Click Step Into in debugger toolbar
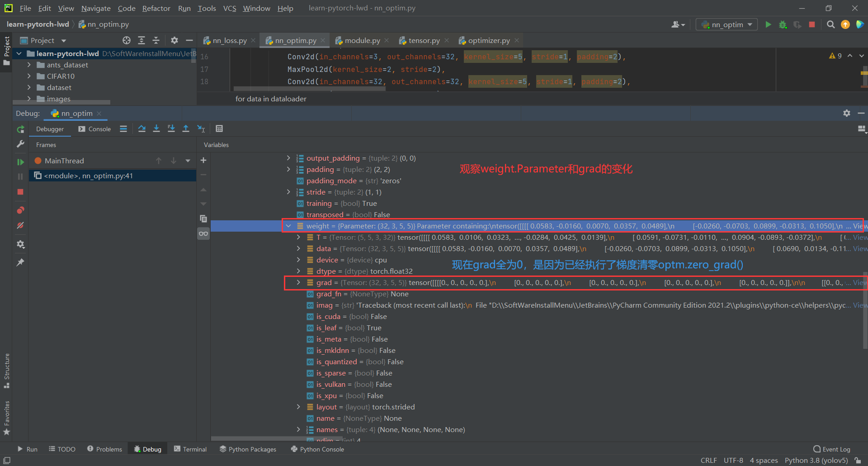The image size is (868, 466). pyautogui.click(x=156, y=128)
